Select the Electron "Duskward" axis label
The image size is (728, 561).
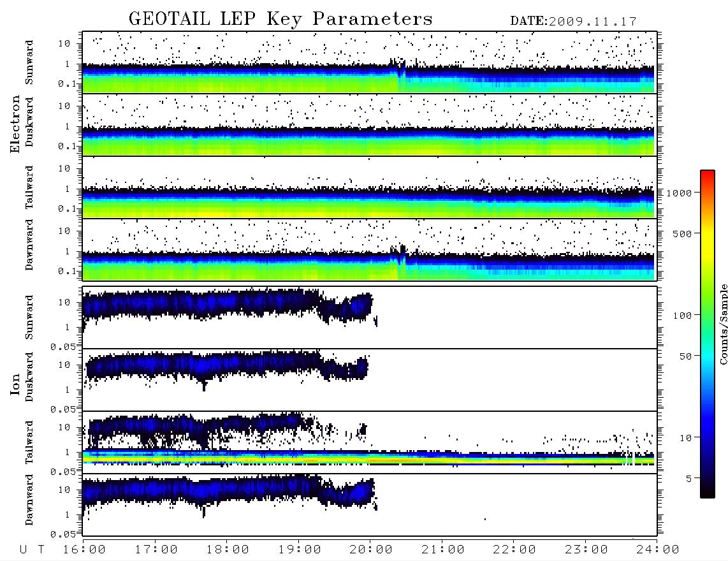(x=29, y=122)
